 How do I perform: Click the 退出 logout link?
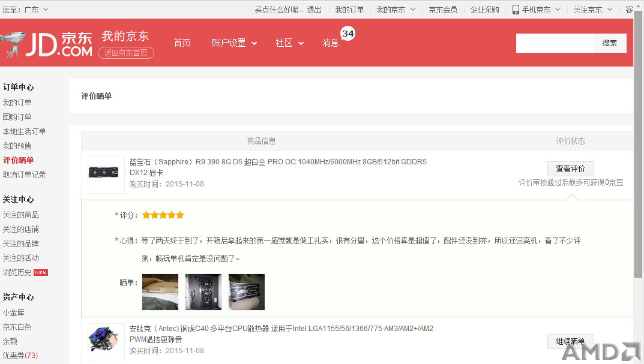point(314,10)
